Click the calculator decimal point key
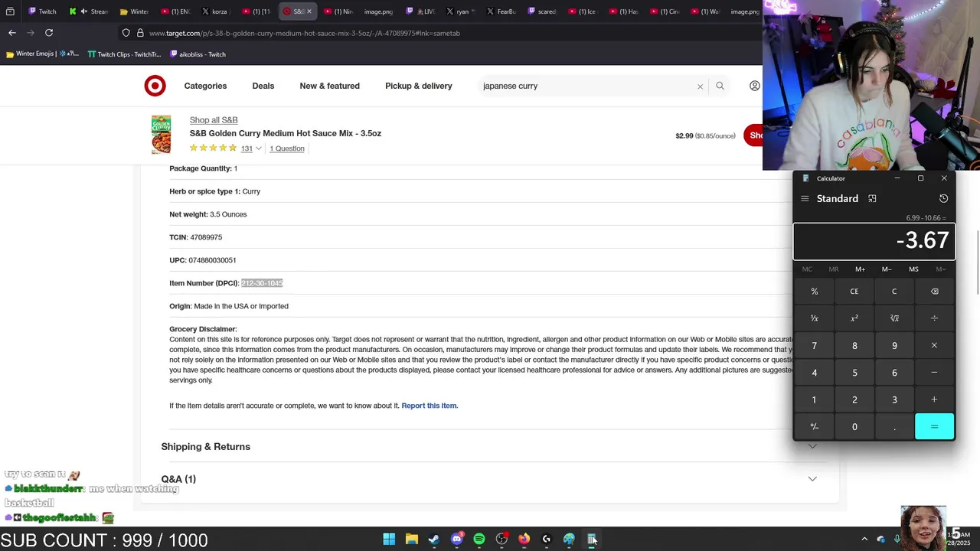 (894, 427)
